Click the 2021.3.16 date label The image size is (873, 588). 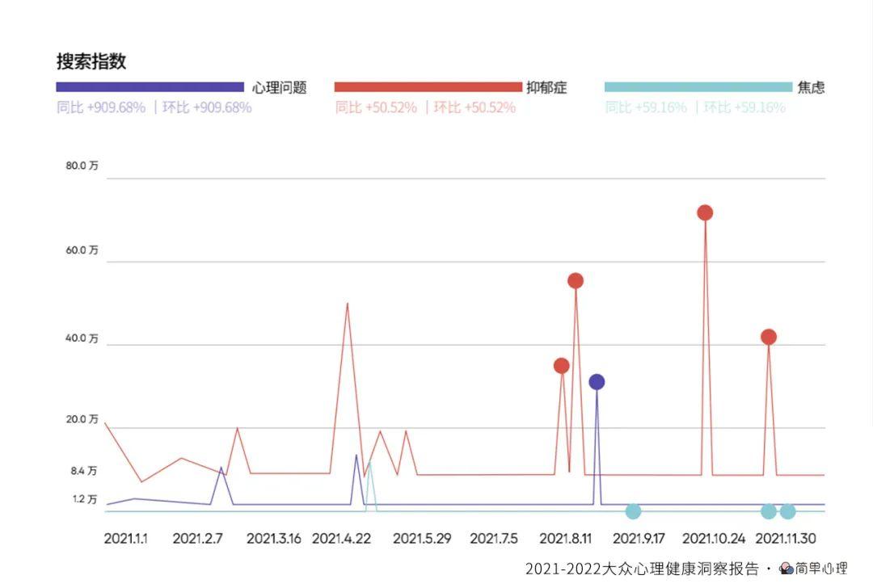(274, 539)
